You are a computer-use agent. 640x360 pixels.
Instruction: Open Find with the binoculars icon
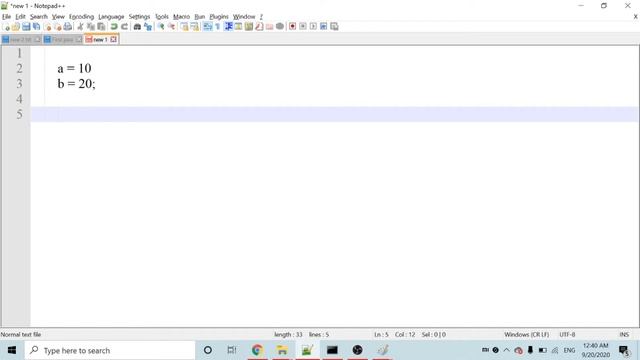(138, 27)
